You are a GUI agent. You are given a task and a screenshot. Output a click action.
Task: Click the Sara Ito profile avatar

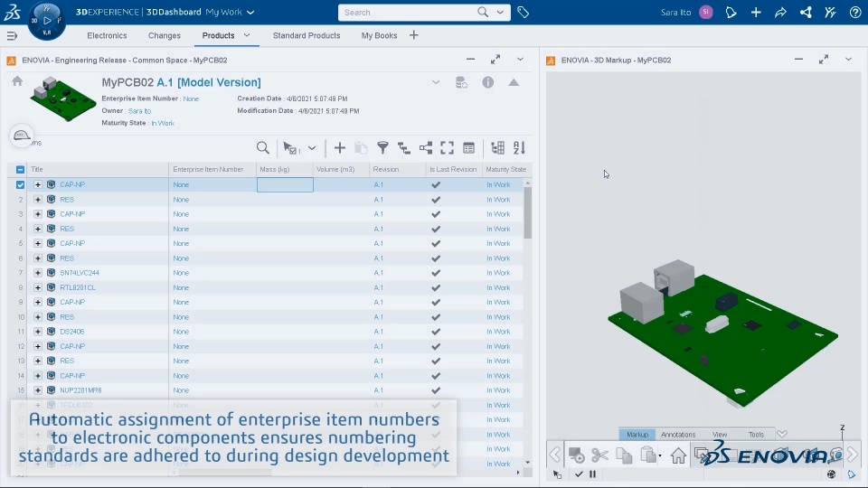(x=706, y=12)
